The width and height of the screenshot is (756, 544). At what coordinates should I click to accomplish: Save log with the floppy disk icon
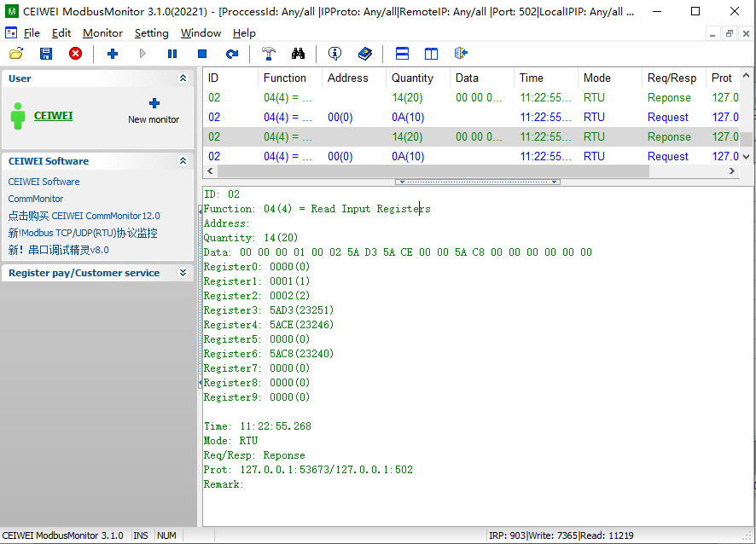[x=46, y=54]
